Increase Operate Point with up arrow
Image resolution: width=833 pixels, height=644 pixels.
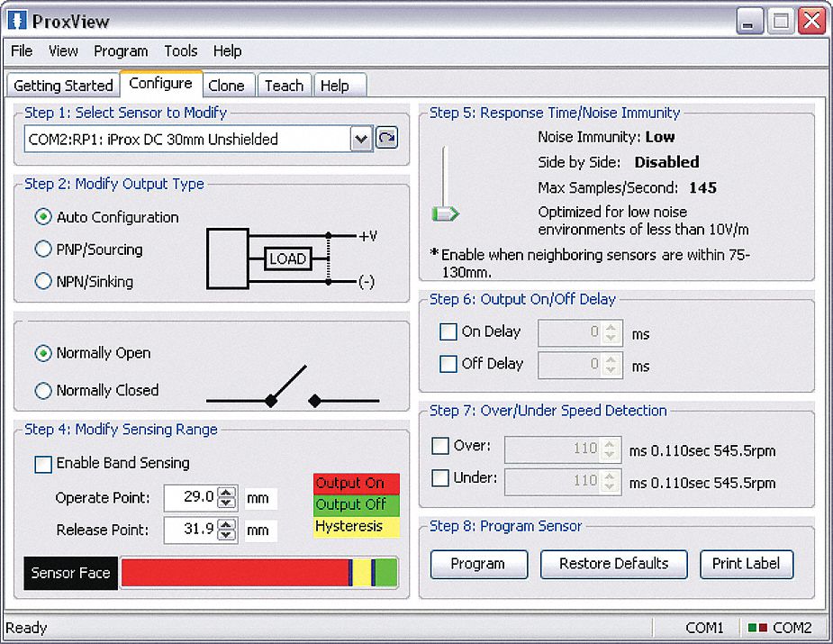click(x=227, y=493)
